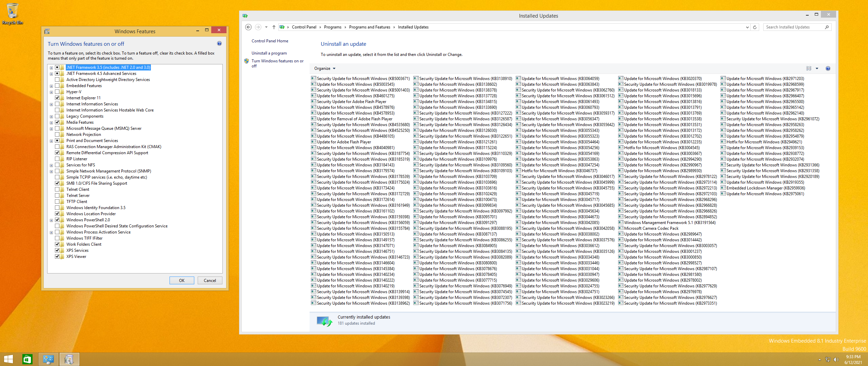Viewport: 868px width, 366px height.
Task: Change the view with the views icon
Action: 809,68
